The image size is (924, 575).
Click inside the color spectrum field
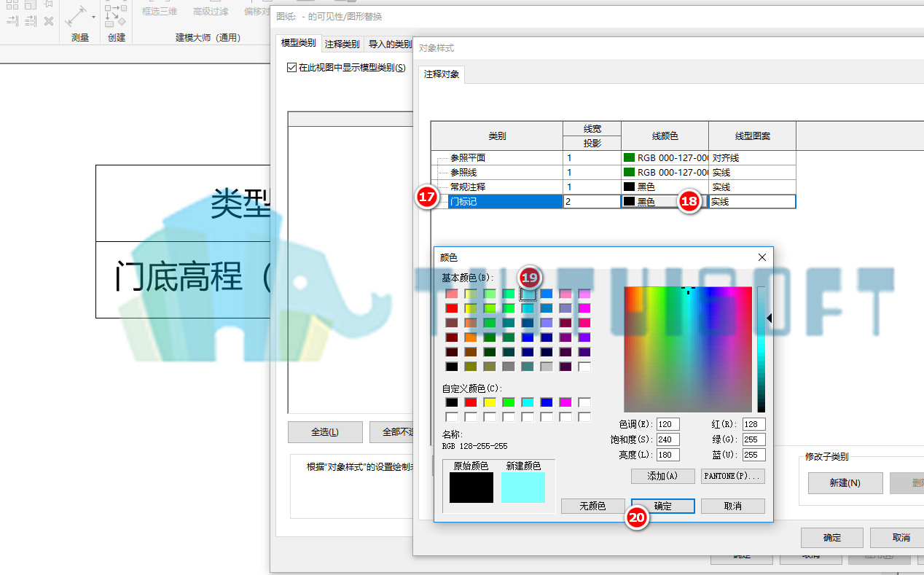tap(687, 350)
